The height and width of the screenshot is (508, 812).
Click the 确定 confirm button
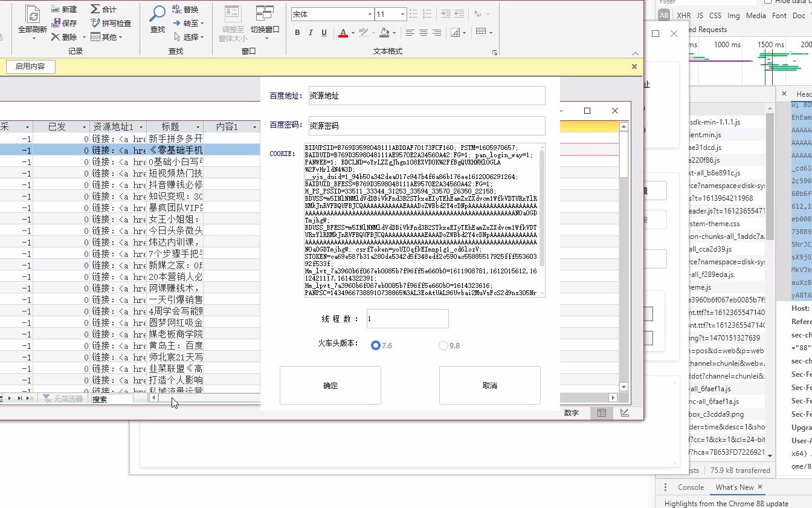pyautogui.click(x=330, y=385)
